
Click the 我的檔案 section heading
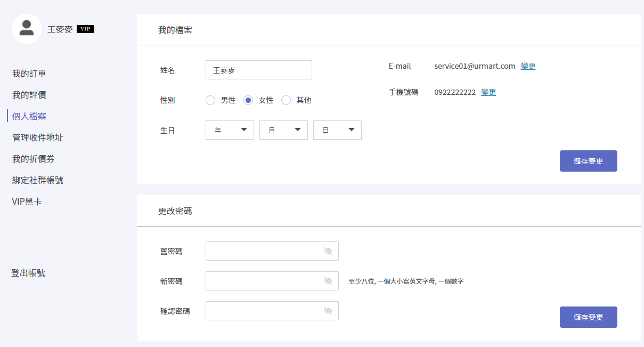point(175,30)
